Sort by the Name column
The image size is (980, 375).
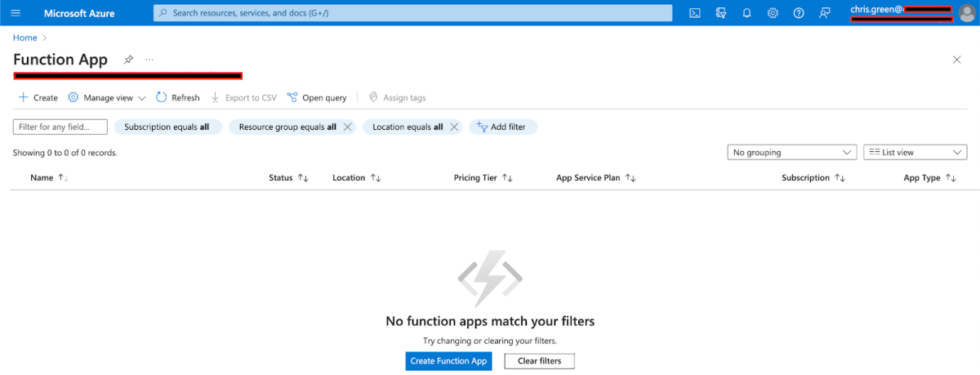tap(49, 177)
